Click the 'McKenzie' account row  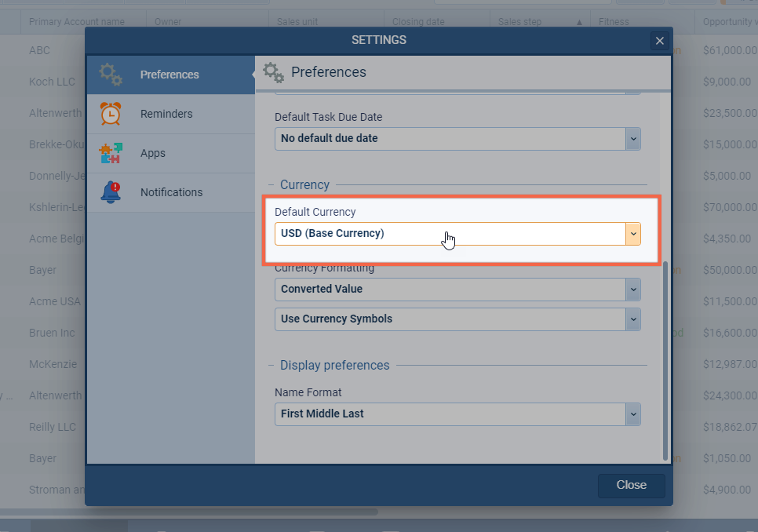53,364
